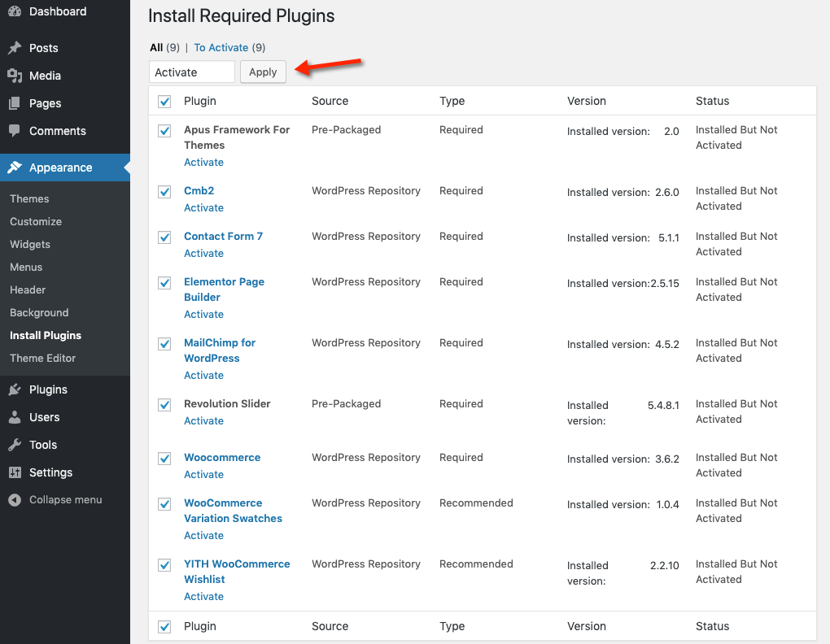Click the Tools wrench icon
The height and width of the screenshot is (644, 830).
[15, 445]
